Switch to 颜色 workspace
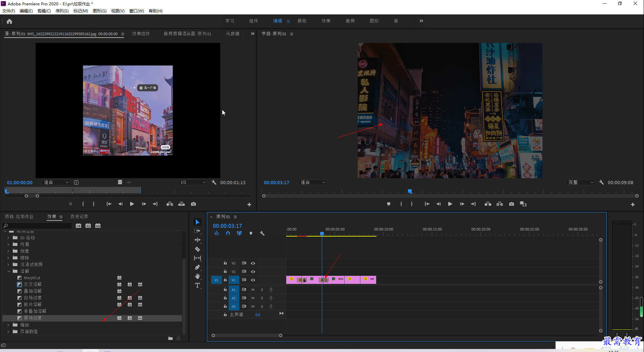The height and width of the screenshot is (352, 644). click(x=302, y=21)
